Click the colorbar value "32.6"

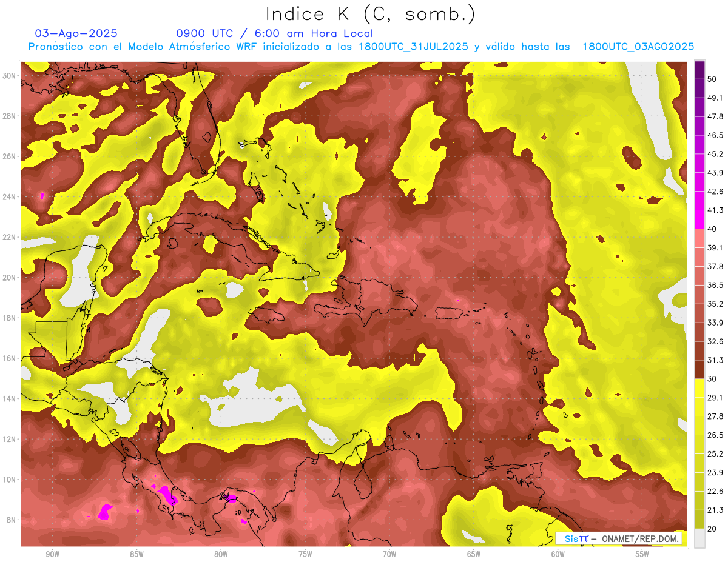tap(715, 341)
